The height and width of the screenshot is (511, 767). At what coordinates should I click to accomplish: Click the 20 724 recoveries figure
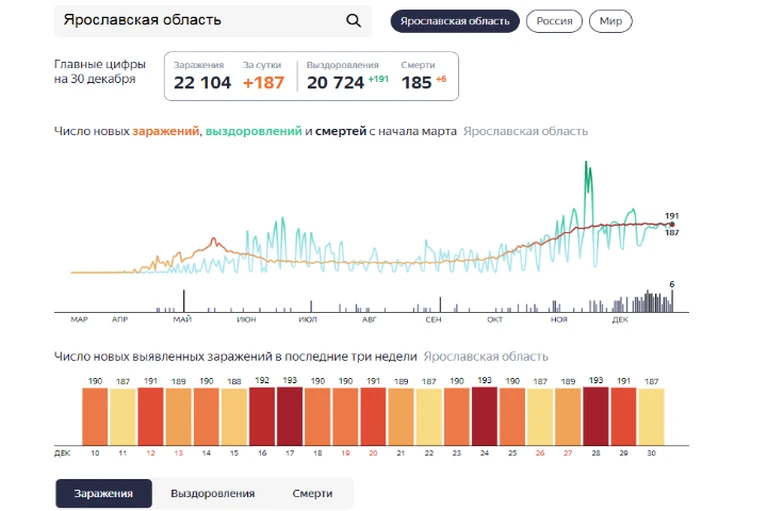[x=336, y=83]
